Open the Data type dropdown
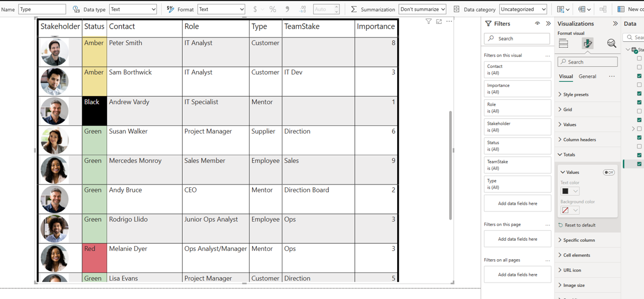Viewport: 644px width, 299px height. [133, 9]
